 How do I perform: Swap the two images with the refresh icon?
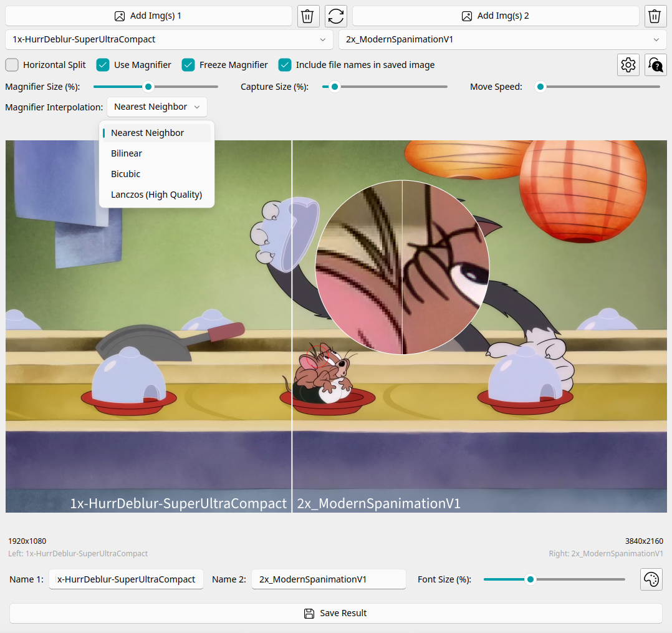tap(335, 16)
